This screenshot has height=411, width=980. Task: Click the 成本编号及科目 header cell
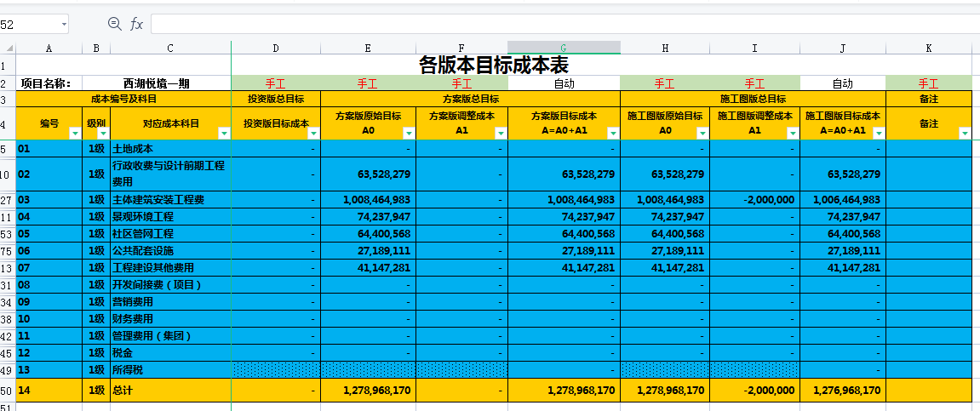[123, 99]
